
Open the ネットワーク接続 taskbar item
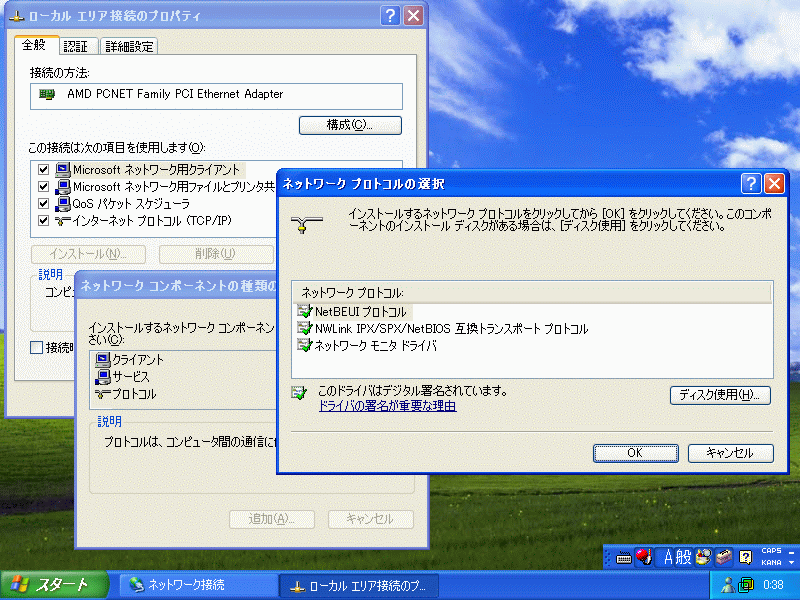[x=198, y=585]
